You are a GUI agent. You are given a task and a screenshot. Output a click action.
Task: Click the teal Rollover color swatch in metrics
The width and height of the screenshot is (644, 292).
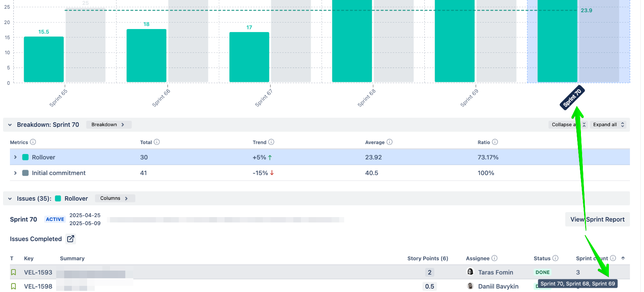(x=26, y=157)
